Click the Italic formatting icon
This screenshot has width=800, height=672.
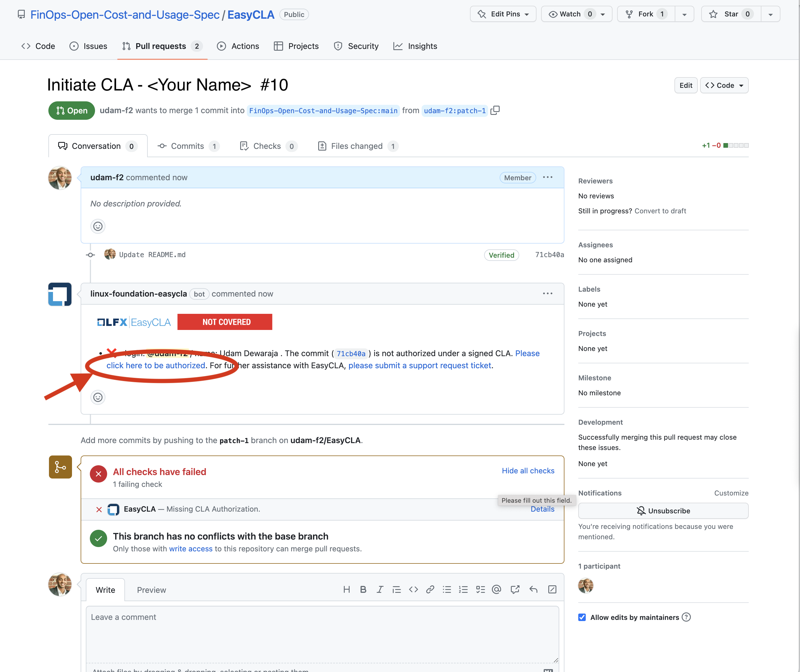pyautogui.click(x=380, y=590)
